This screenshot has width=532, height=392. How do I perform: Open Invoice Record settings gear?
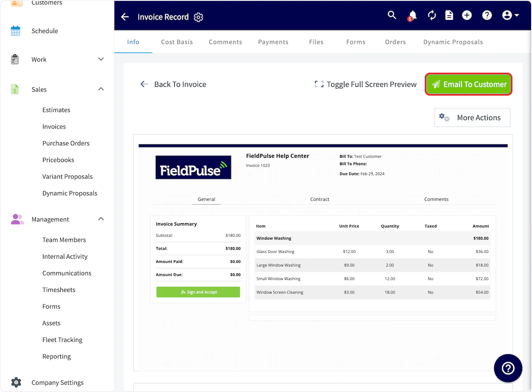pyautogui.click(x=199, y=17)
